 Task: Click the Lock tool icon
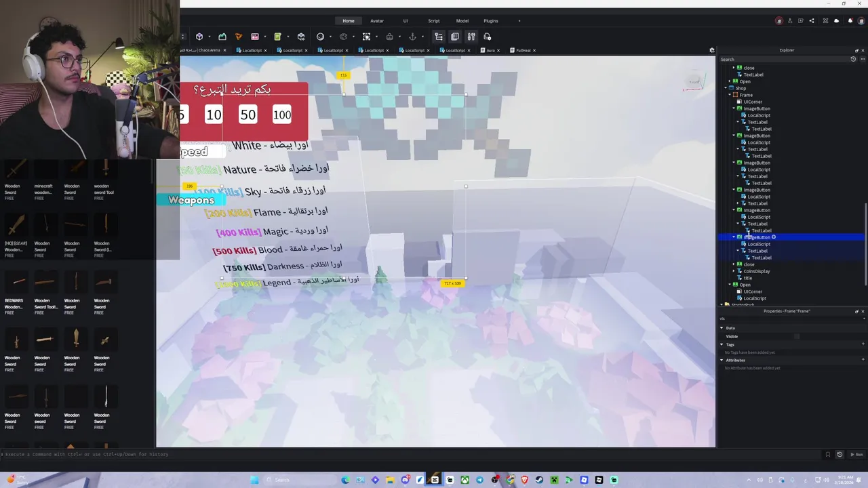[389, 37]
